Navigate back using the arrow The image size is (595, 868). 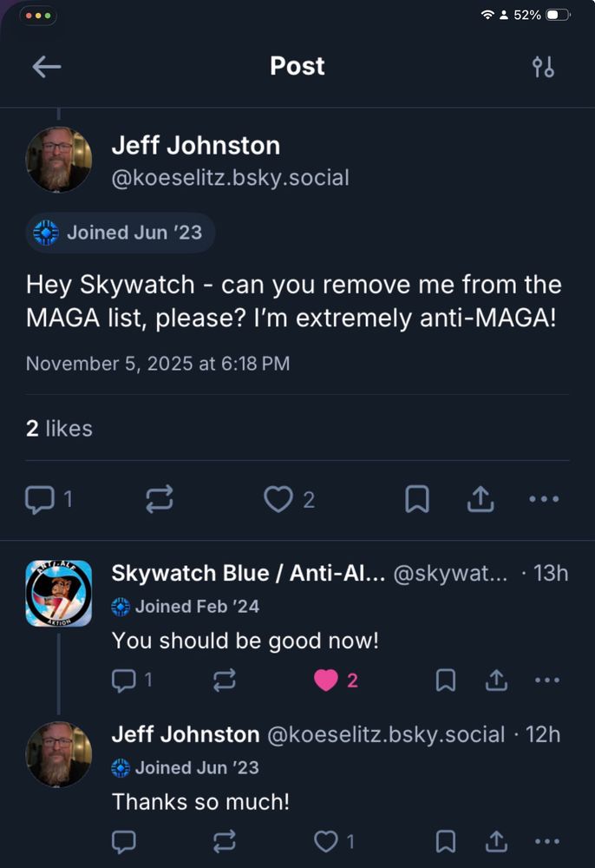click(x=46, y=66)
